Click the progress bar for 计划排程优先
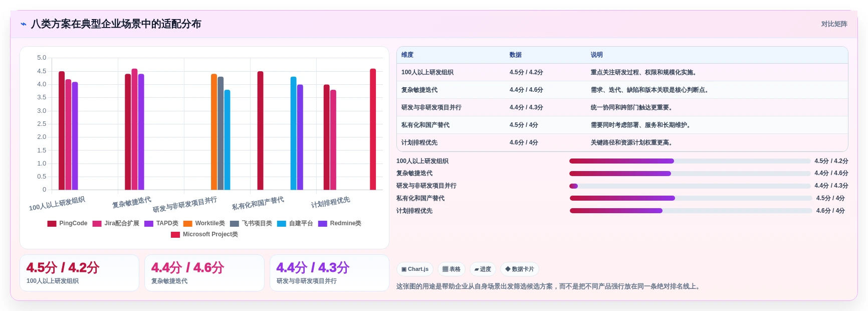Image resolution: width=868 pixels, height=311 pixels. pyautogui.click(x=691, y=211)
